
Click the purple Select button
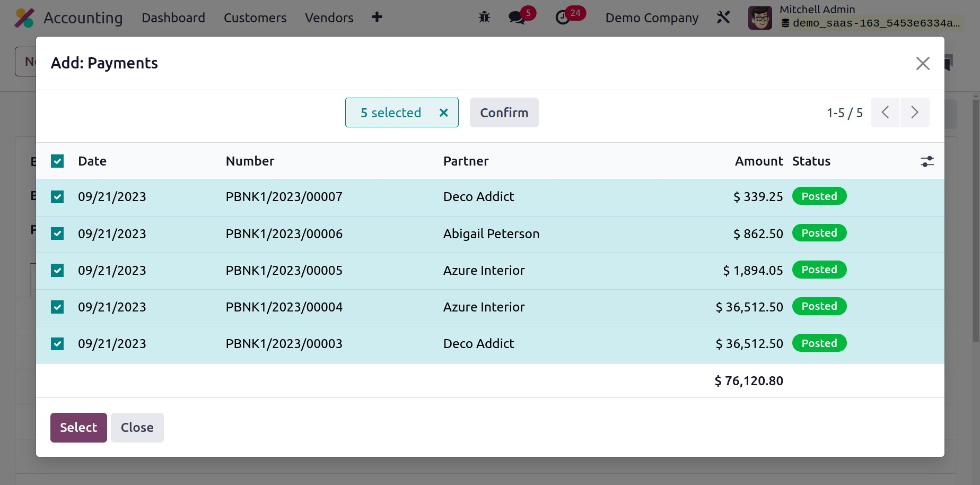[x=78, y=428]
